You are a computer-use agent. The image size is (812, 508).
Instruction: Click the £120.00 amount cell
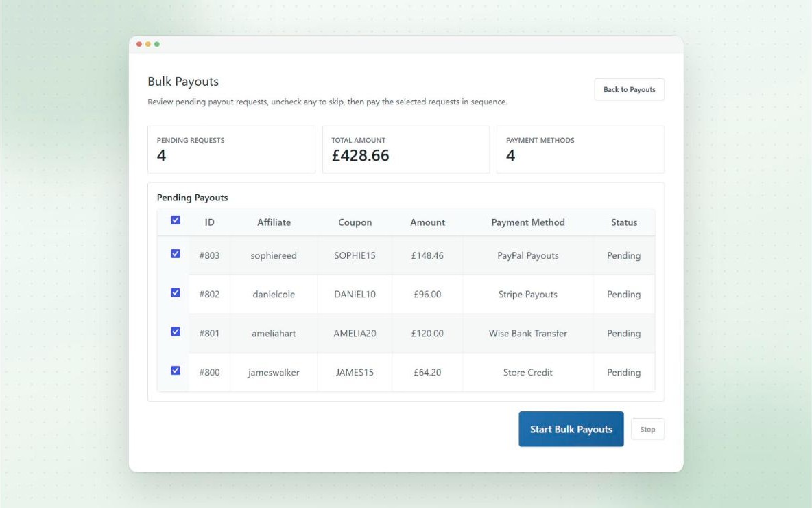pos(427,334)
